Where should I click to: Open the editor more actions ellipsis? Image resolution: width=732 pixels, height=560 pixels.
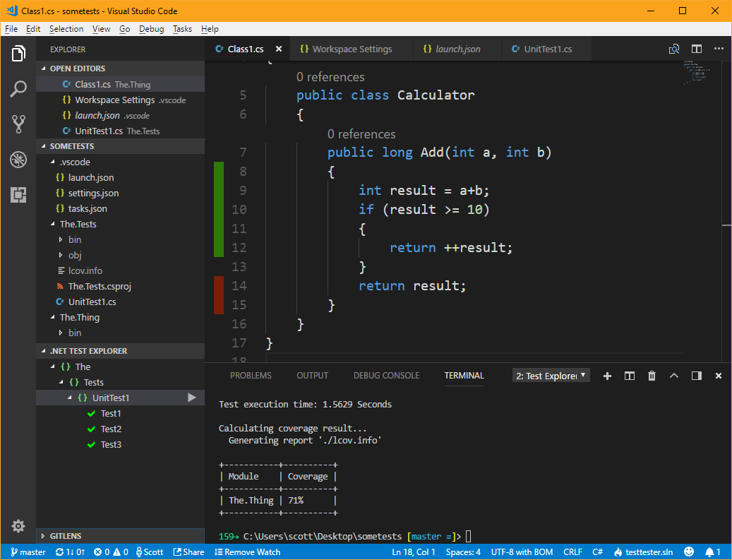719,49
